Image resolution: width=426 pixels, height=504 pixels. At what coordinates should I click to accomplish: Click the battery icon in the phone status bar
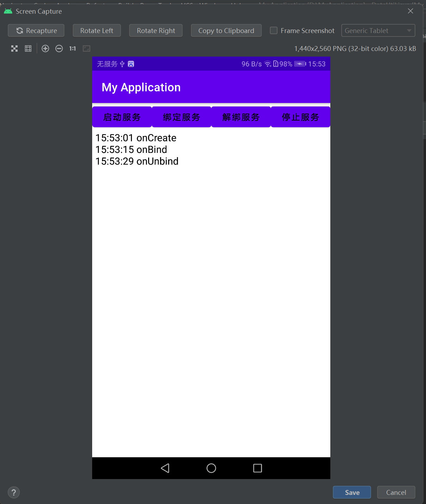click(300, 64)
